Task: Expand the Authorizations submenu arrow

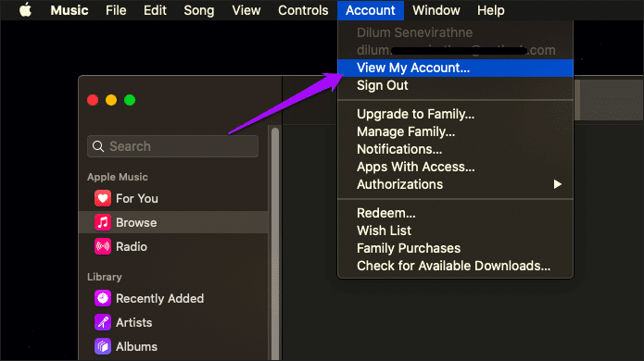Action: tap(557, 184)
